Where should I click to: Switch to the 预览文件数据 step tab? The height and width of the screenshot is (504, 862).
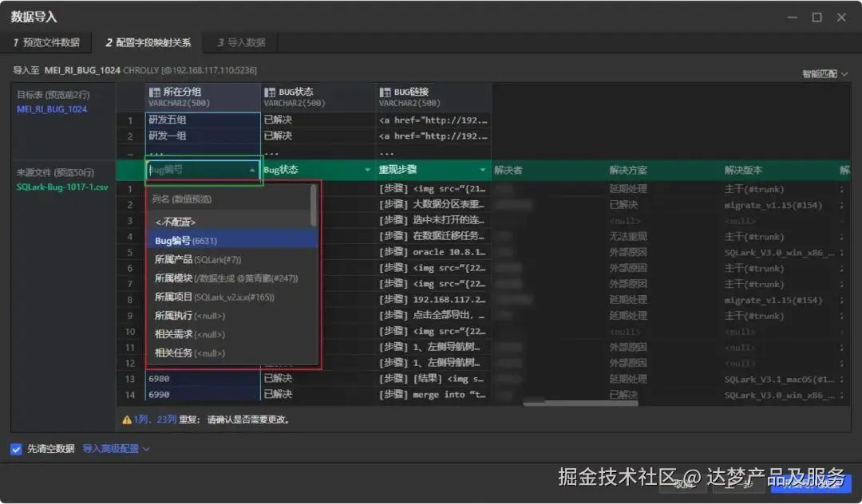coord(46,42)
